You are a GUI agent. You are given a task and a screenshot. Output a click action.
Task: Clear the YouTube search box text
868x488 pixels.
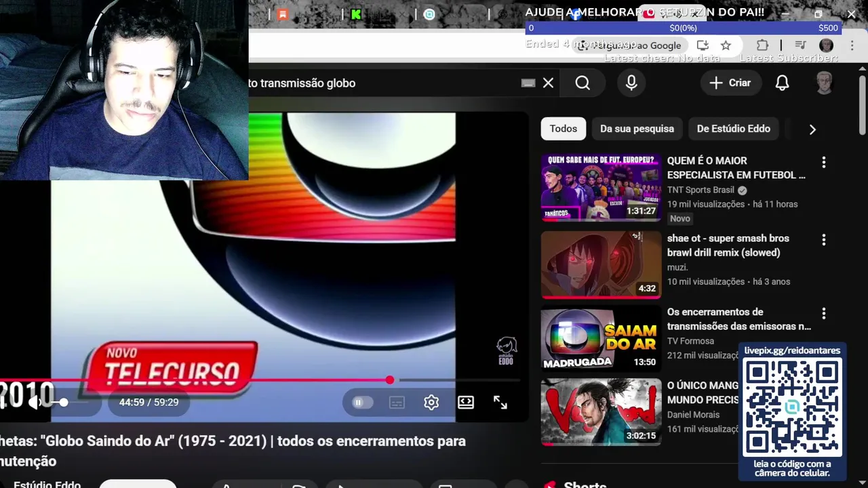pos(548,83)
